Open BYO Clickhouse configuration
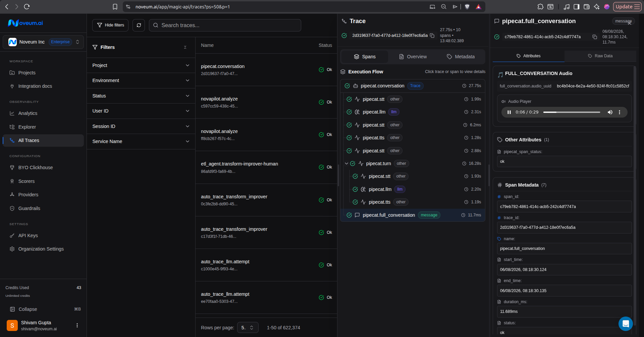This screenshot has width=644, height=337. (x=43, y=167)
